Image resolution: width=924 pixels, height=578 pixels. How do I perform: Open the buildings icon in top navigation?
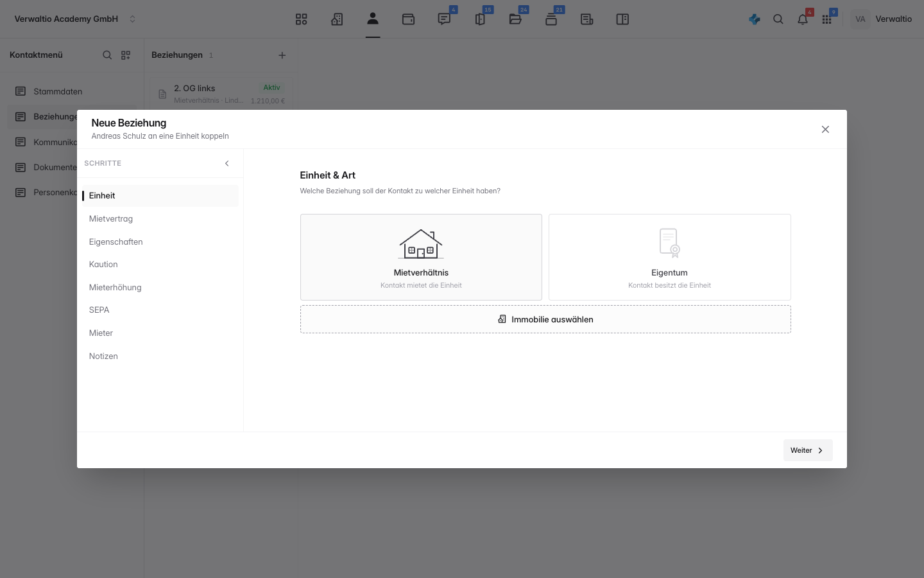tap(337, 19)
